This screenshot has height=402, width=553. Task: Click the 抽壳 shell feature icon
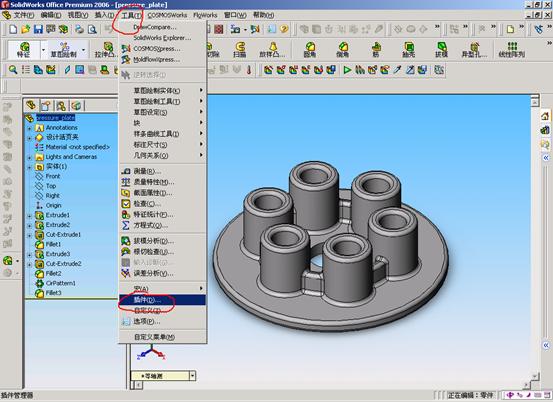click(409, 49)
